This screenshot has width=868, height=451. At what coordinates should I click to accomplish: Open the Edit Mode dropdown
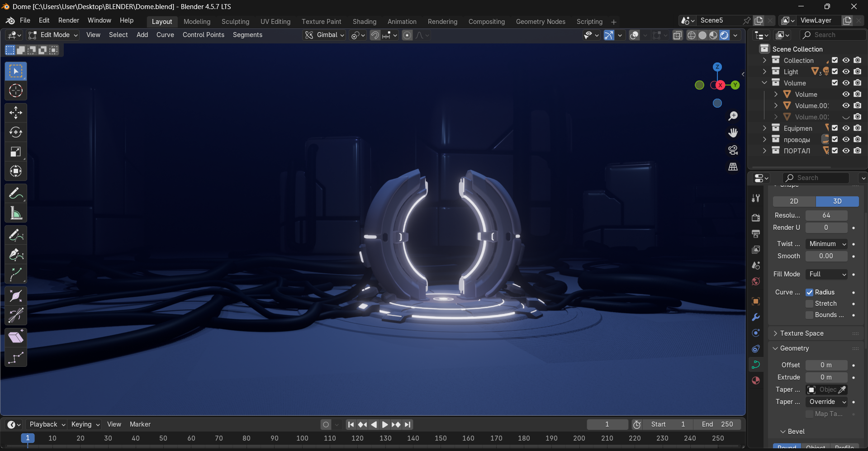point(53,35)
